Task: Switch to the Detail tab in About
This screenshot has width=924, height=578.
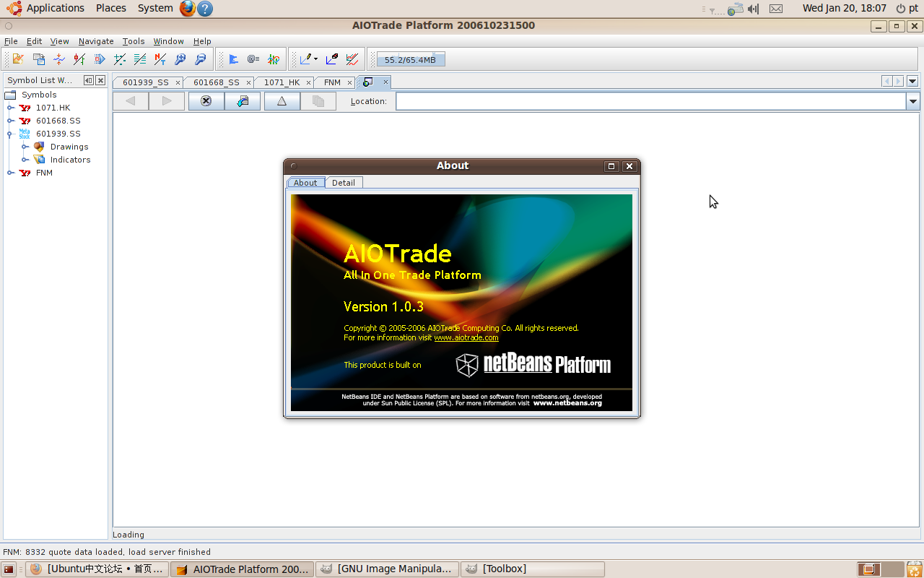Action: (344, 183)
